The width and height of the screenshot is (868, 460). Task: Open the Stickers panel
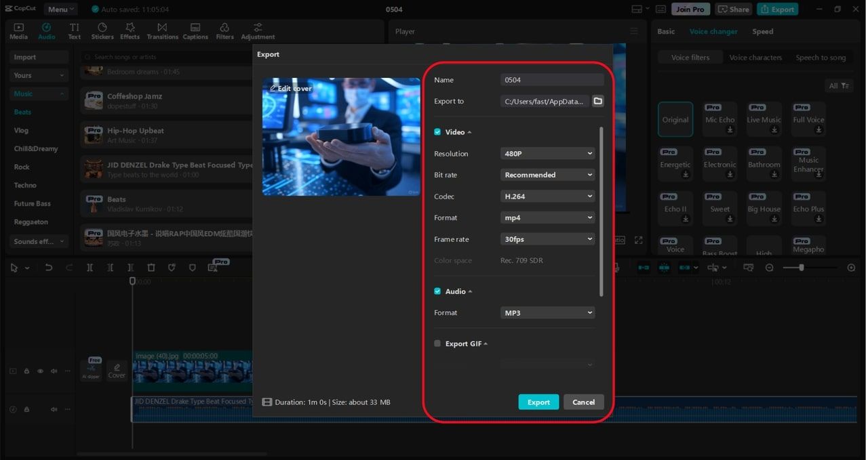click(102, 31)
